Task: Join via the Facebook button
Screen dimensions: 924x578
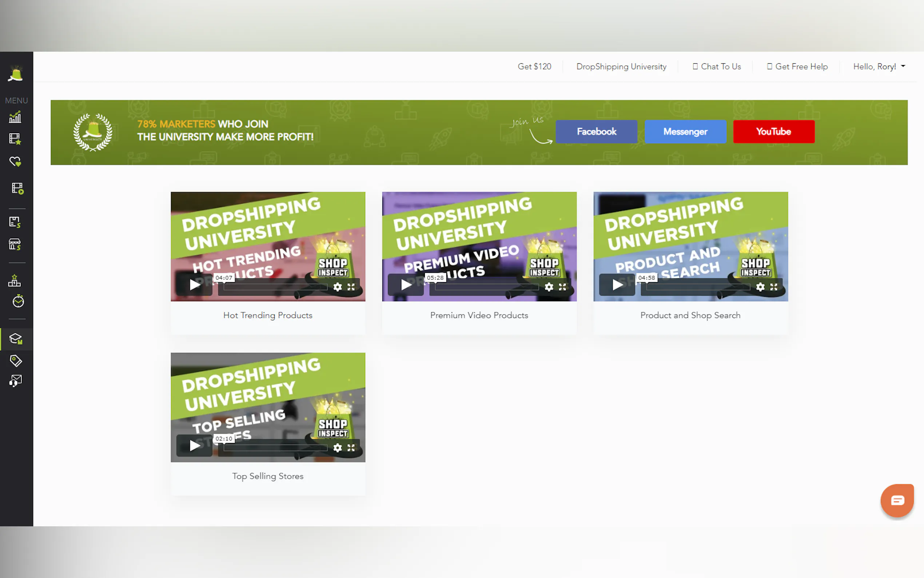Action: pyautogui.click(x=596, y=131)
